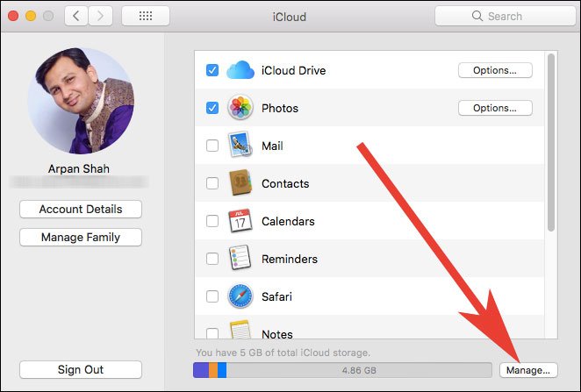Click the iCloud storage usage bar
Viewport: 581px width, 392px height.
(342, 370)
